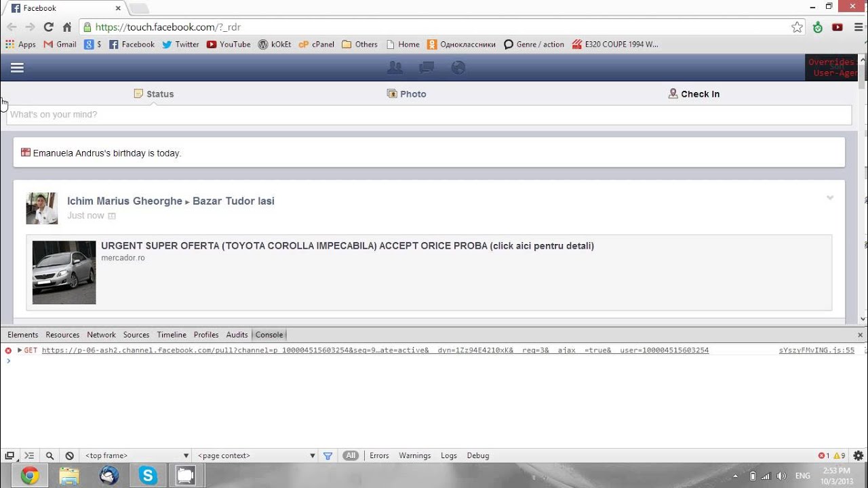The height and width of the screenshot is (488, 868).
Task: Open the Twitter bookmark
Action: pyautogui.click(x=180, y=44)
